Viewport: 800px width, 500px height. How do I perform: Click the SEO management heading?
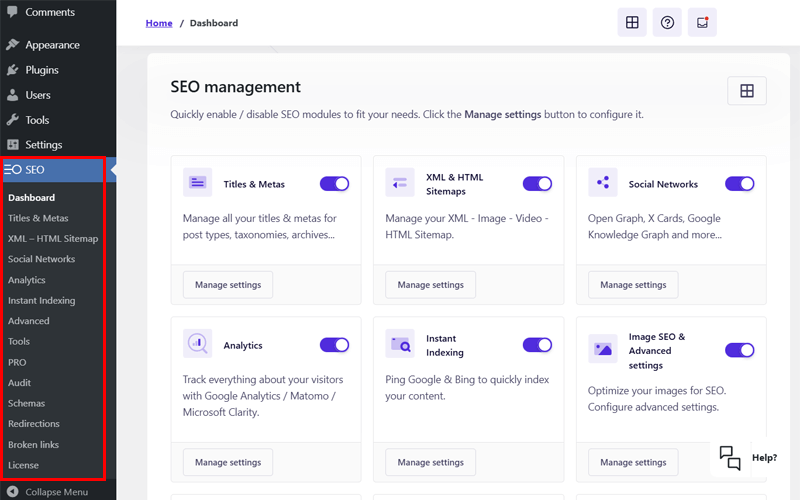click(236, 87)
